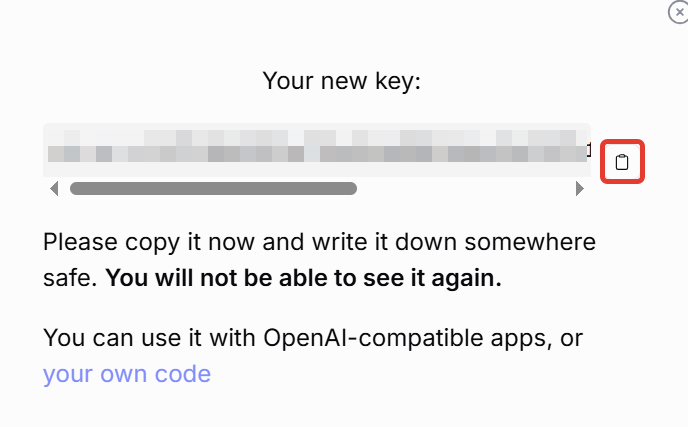Dismiss the popup with the X icon
This screenshot has width=688, height=427.
tap(677, 11)
